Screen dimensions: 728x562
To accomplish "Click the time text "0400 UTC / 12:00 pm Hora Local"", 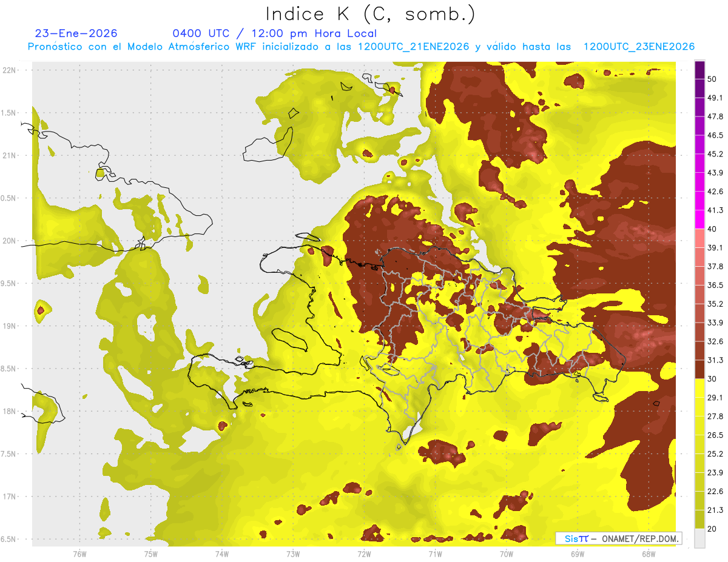I will (x=275, y=33).
